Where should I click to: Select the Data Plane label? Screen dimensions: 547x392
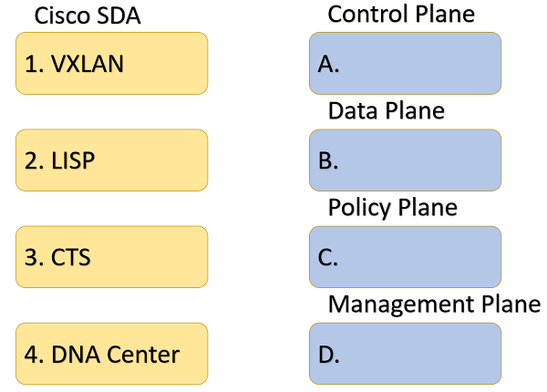tap(387, 111)
